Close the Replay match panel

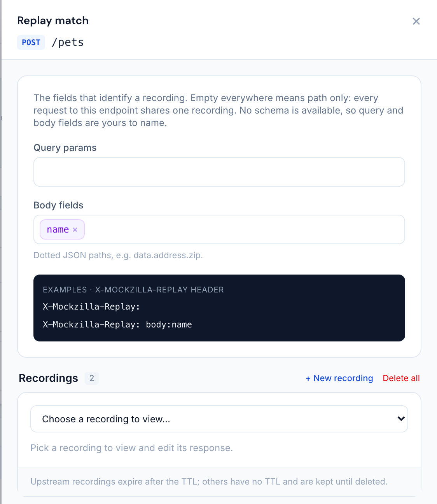(x=416, y=21)
